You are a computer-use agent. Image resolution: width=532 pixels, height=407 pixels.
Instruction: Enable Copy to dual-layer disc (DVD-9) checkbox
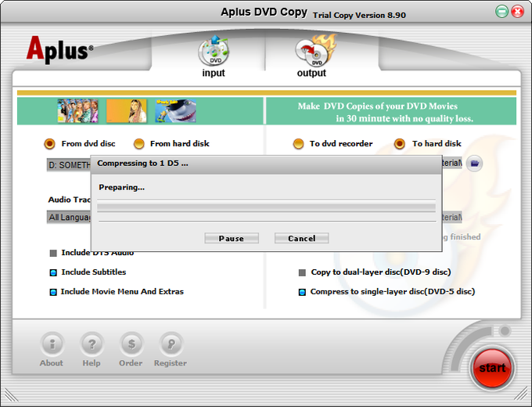(x=302, y=272)
